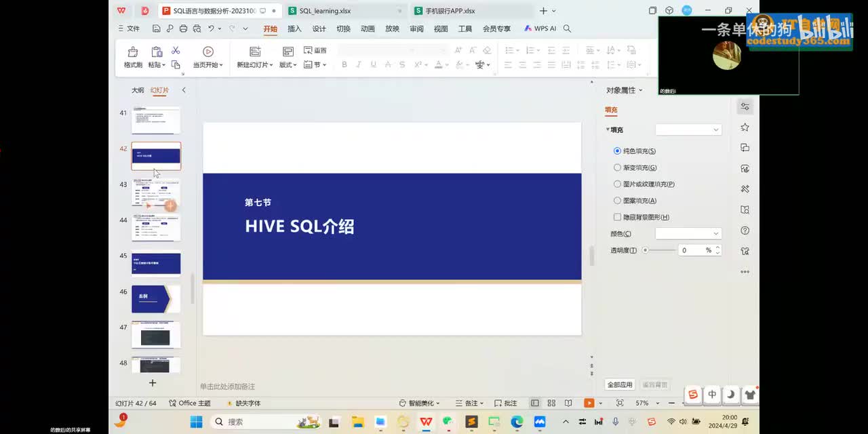Click the New Slide (新建幻灯片) icon
Image resolution: width=868 pixels, height=434 pixels.
(255, 52)
